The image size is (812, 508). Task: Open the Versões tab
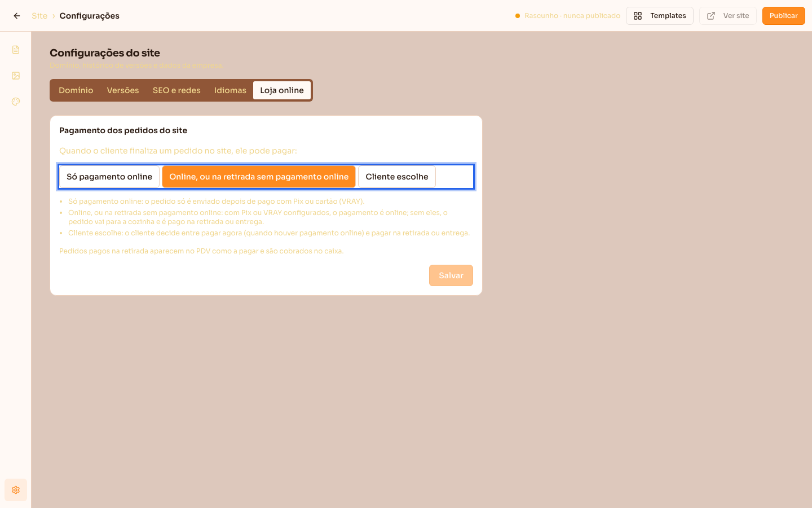(123, 90)
